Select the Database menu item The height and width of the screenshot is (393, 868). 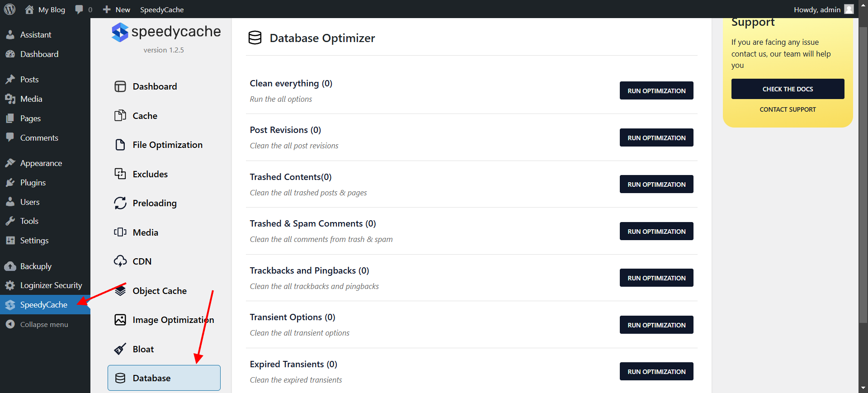[164, 378]
